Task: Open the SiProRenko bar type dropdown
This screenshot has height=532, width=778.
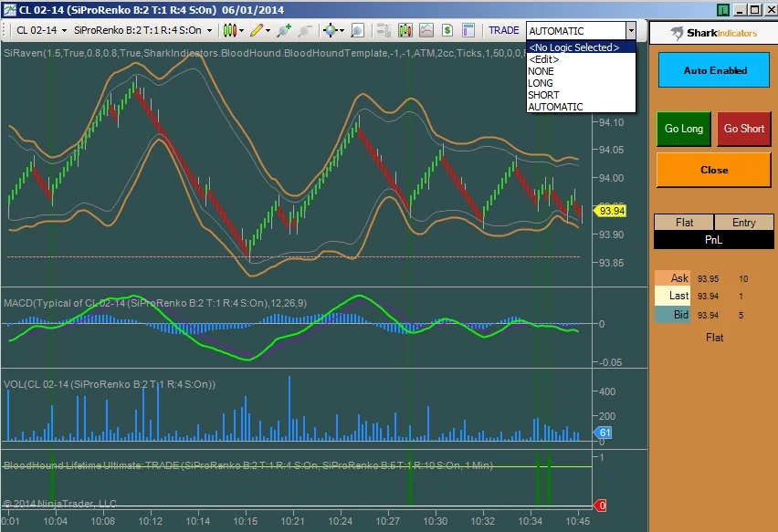Action: pos(142,30)
